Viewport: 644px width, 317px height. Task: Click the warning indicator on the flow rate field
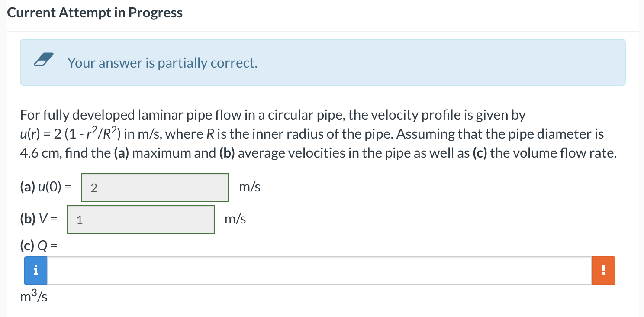[x=603, y=270]
